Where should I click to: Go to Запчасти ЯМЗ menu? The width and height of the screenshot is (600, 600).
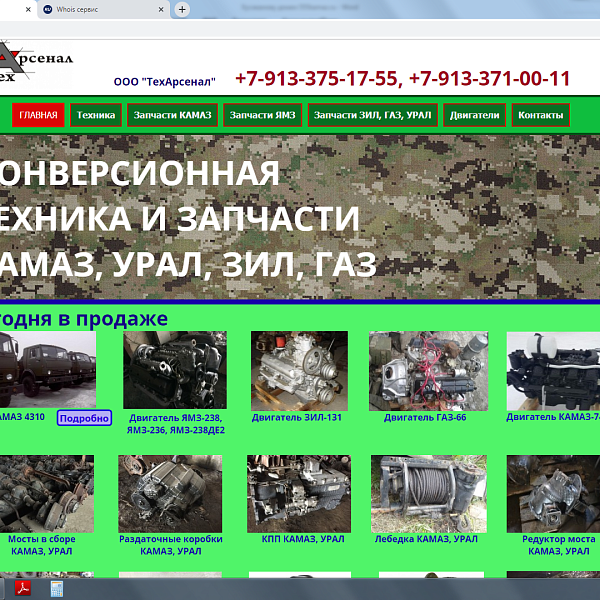point(262,115)
